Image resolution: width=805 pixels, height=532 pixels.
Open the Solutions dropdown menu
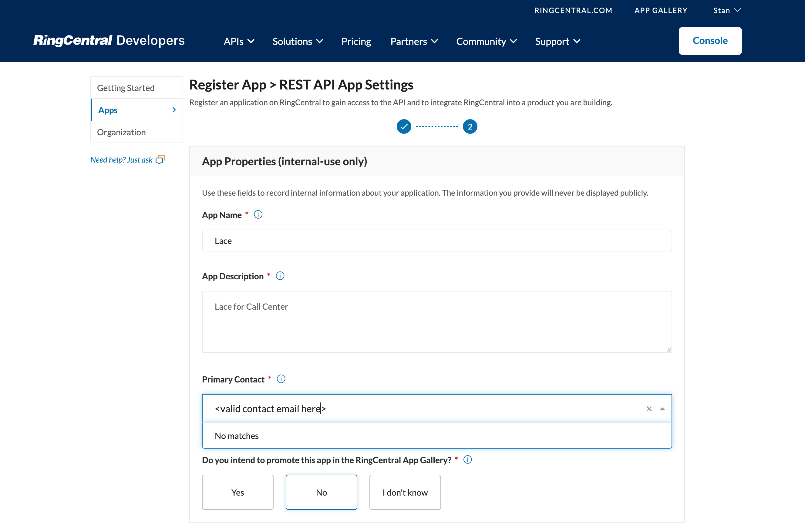pos(298,41)
